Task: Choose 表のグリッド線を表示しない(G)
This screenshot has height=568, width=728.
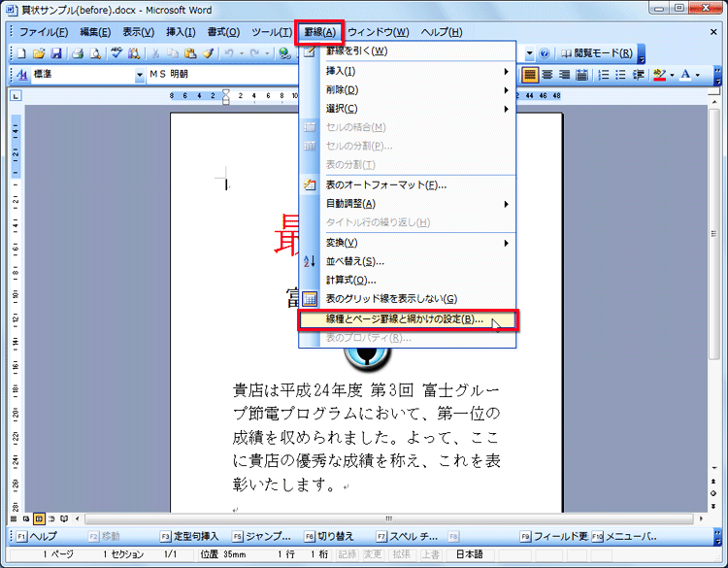Action: (407, 299)
